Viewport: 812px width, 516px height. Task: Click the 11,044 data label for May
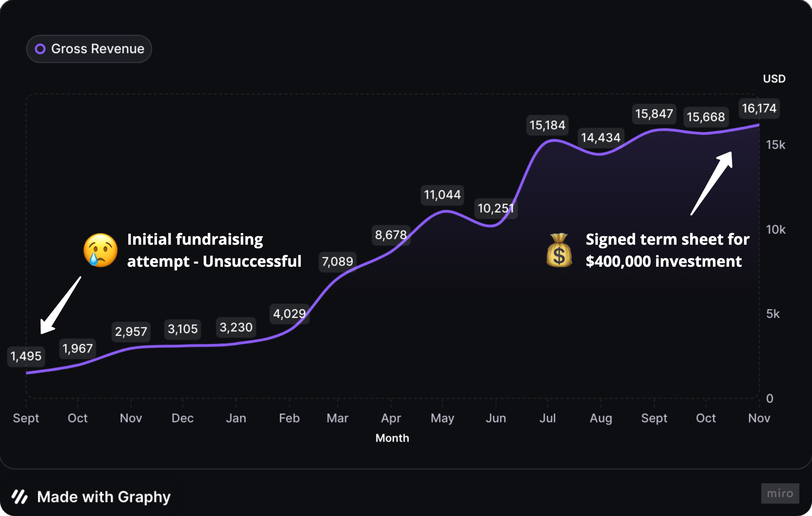pyautogui.click(x=443, y=195)
